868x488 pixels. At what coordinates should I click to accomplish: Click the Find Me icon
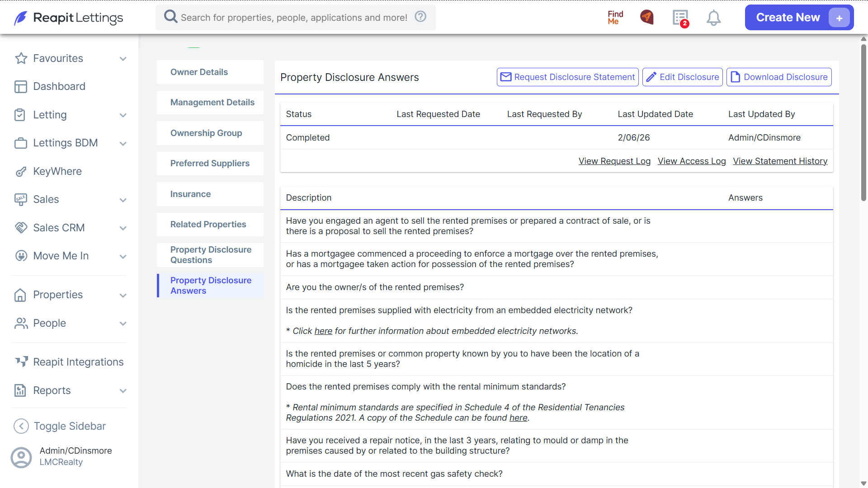pyautogui.click(x=615, y=18)
